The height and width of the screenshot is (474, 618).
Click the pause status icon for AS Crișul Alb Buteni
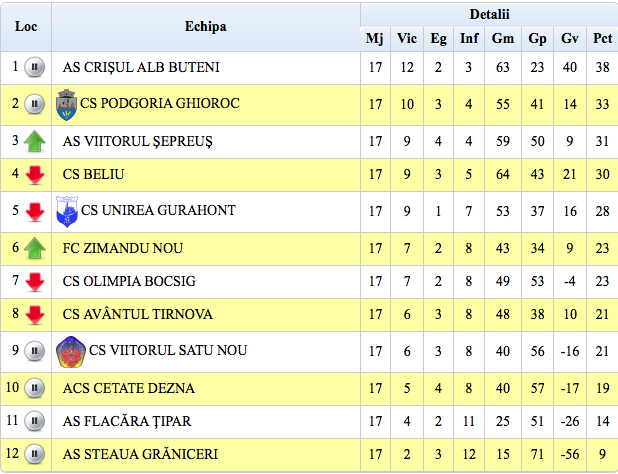coord(35,68)
